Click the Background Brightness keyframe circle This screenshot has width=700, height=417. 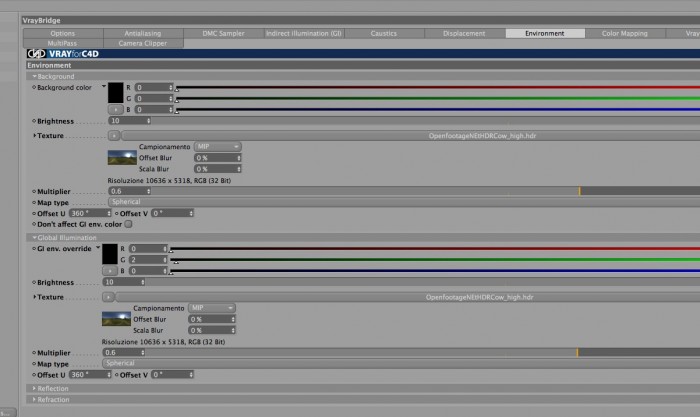click(34, 121)
